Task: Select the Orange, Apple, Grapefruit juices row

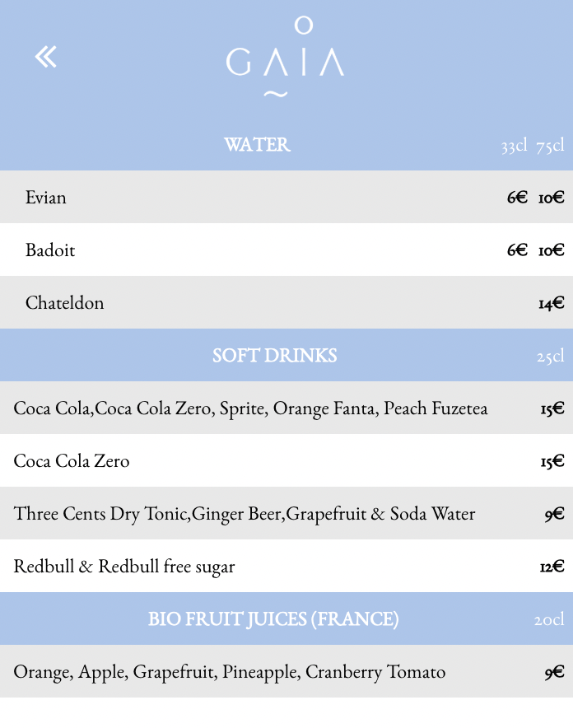Action: (x=286, y=671)
